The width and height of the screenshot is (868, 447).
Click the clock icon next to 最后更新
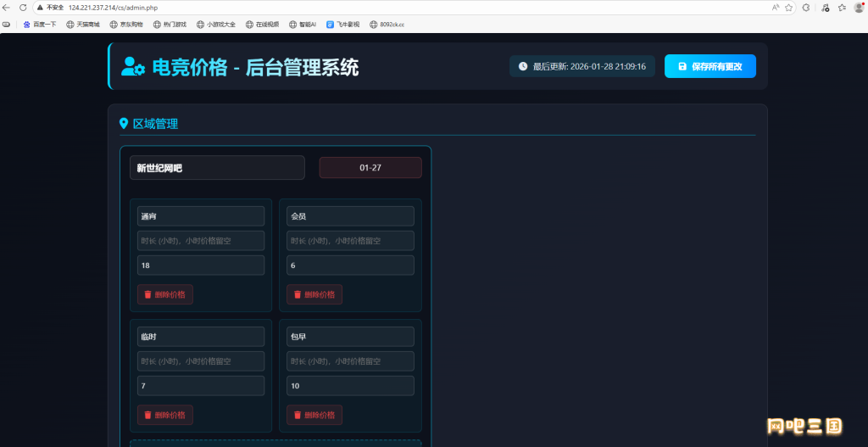(522, 66)
